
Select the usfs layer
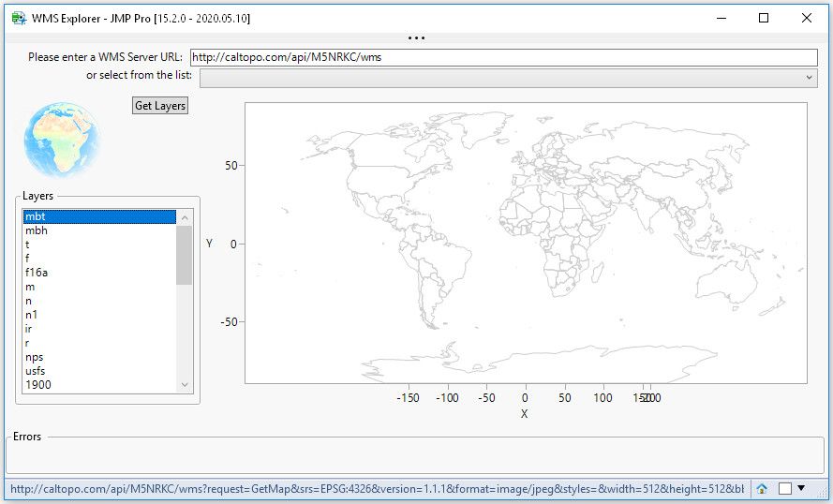(100, 371)
